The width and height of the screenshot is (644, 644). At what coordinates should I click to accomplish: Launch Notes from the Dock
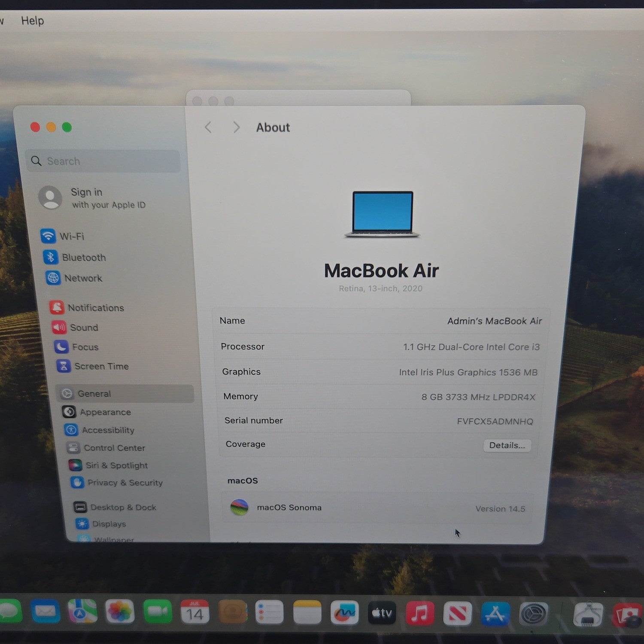pyautogui.click(x=307, y=612)
